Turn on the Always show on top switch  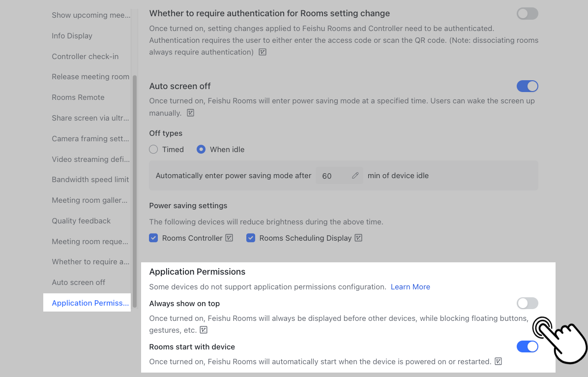(x=527, y=303)
